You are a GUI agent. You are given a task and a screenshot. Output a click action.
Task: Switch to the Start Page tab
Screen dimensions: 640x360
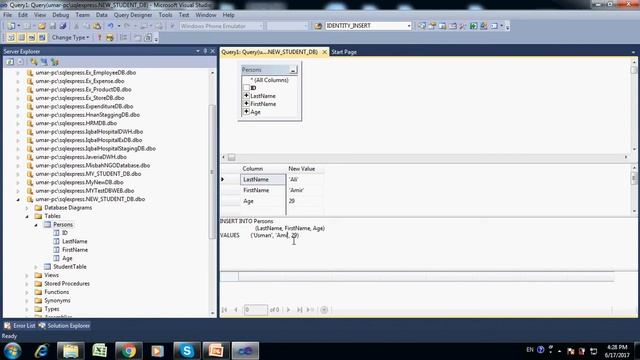coord(344,52)
